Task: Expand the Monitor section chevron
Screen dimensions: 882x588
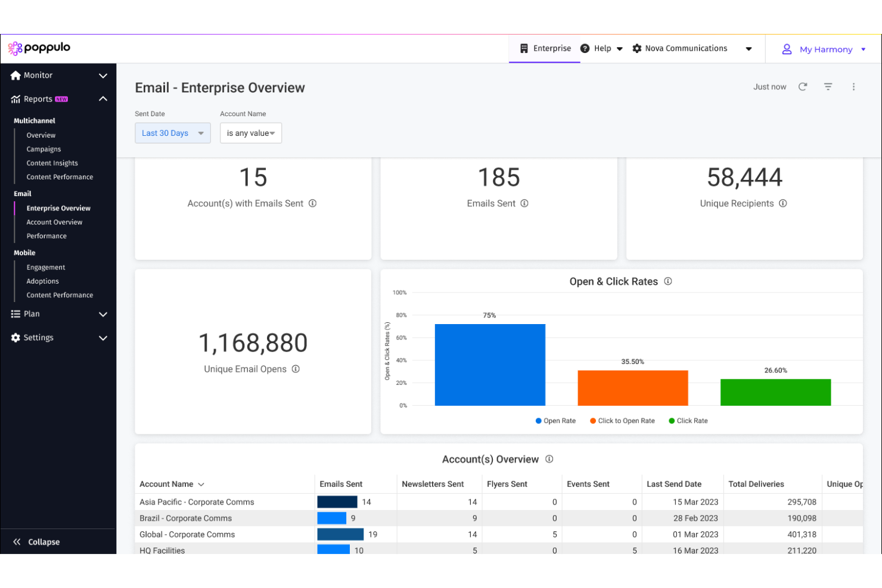Action: [x=103, y=76]
